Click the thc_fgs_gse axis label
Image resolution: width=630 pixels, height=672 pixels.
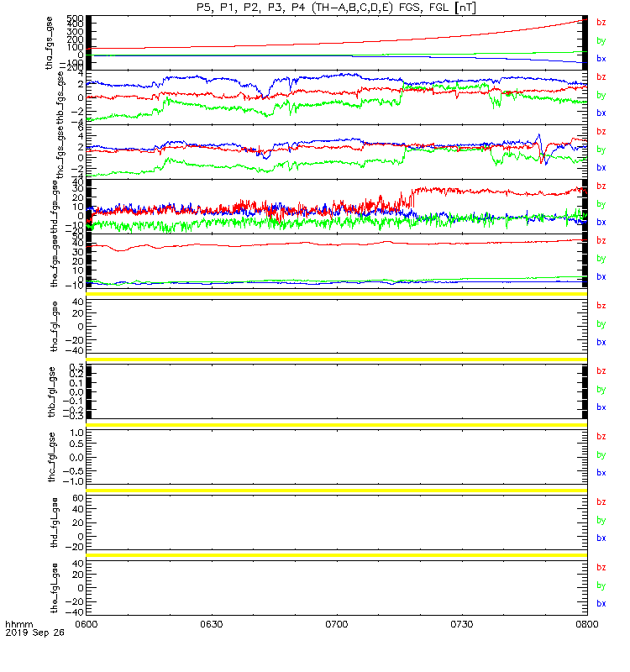[x=60, y=152]
